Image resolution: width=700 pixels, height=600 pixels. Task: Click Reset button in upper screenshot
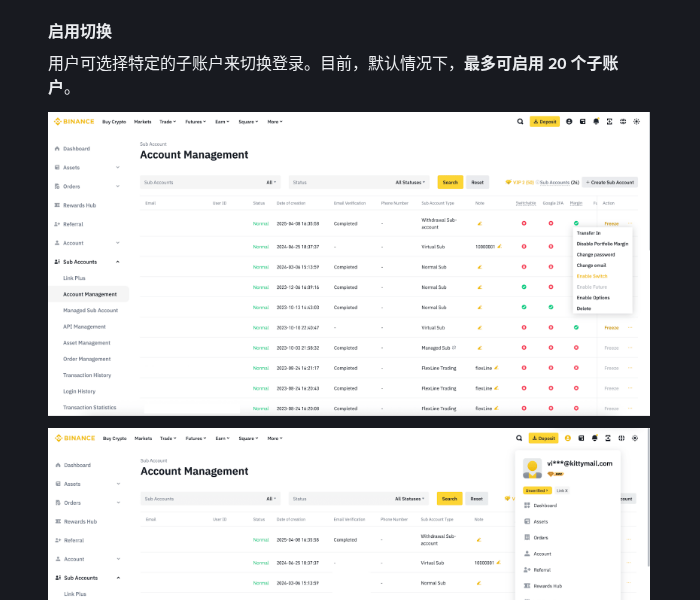click(477, 182)
